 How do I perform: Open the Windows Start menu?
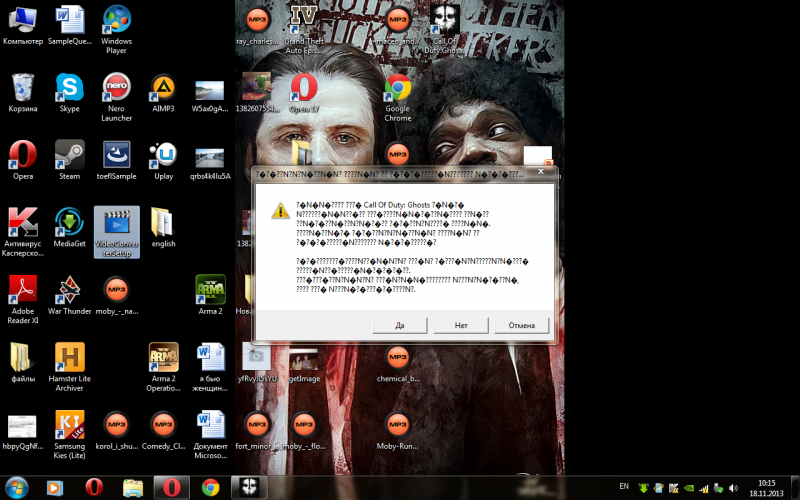tap(17, 487)
